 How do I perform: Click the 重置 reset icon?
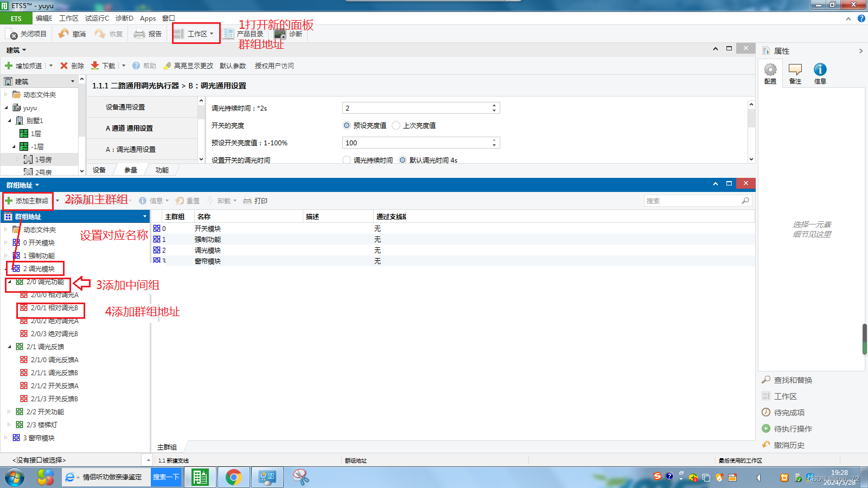point(180,201)
